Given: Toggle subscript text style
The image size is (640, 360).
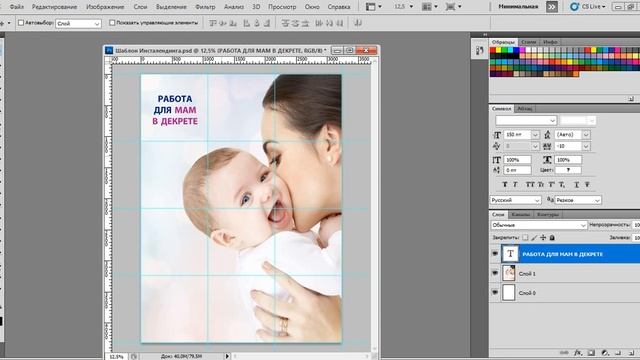Looking at the screenshot, I should tap(562, 185).
